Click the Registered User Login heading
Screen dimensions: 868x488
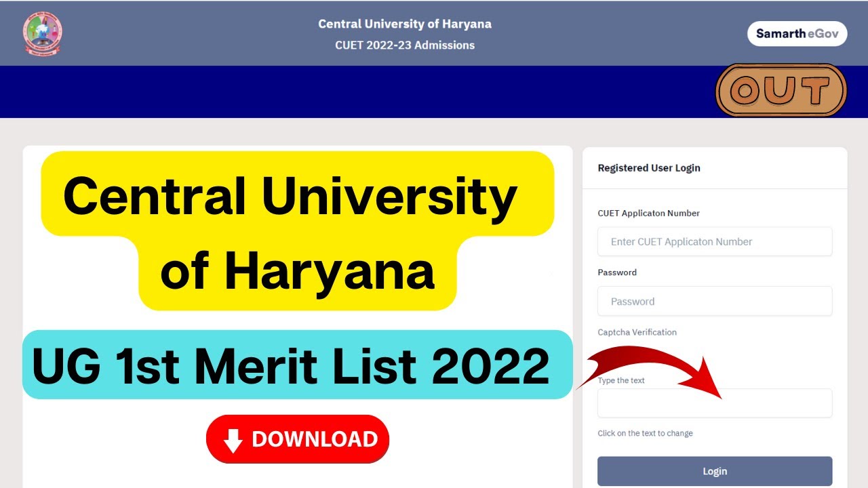649,168
